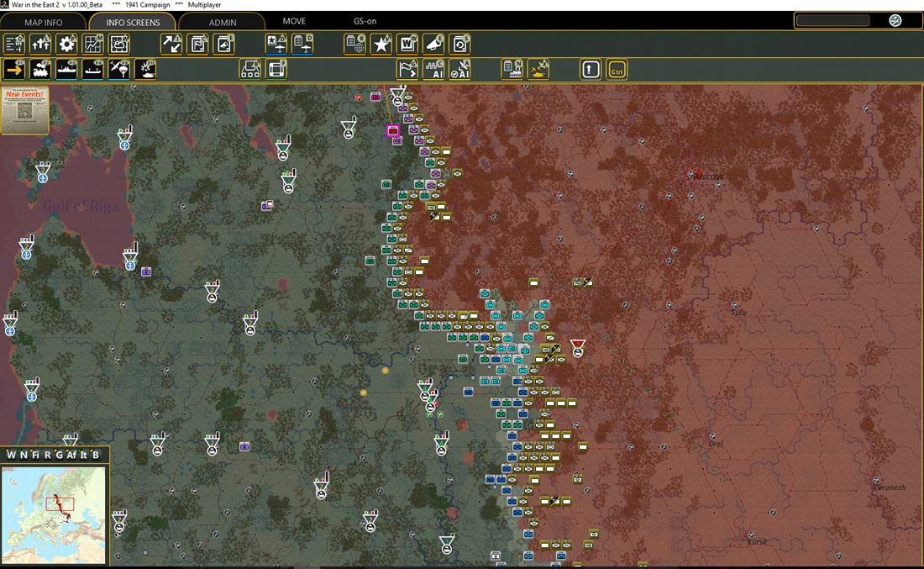Open the battle report globe icon
Viewport: 924px width, 569px height.
355,45
